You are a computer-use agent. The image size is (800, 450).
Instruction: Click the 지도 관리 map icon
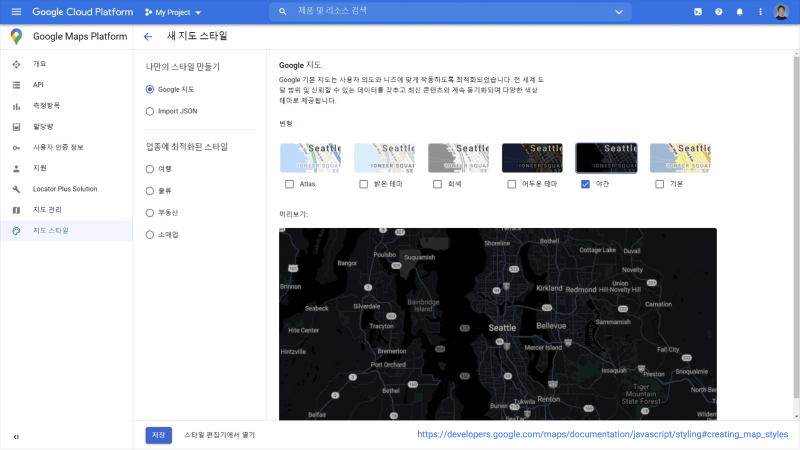point(16,210)
